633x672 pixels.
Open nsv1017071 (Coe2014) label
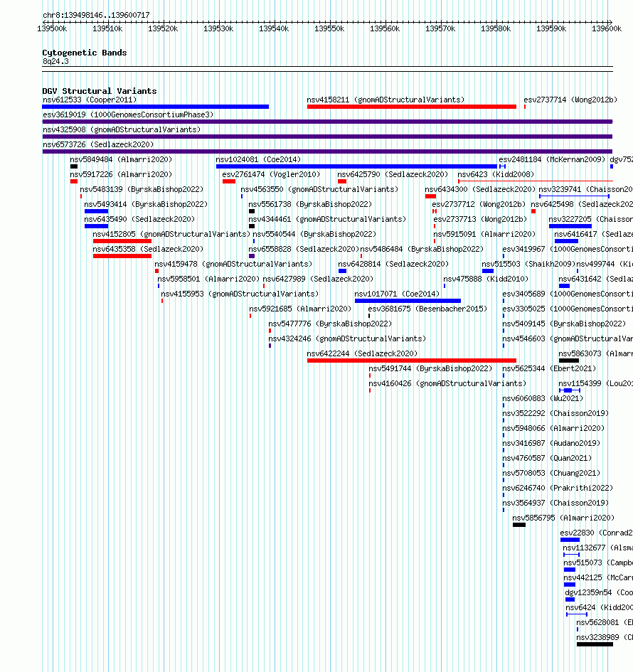[398, 294]
